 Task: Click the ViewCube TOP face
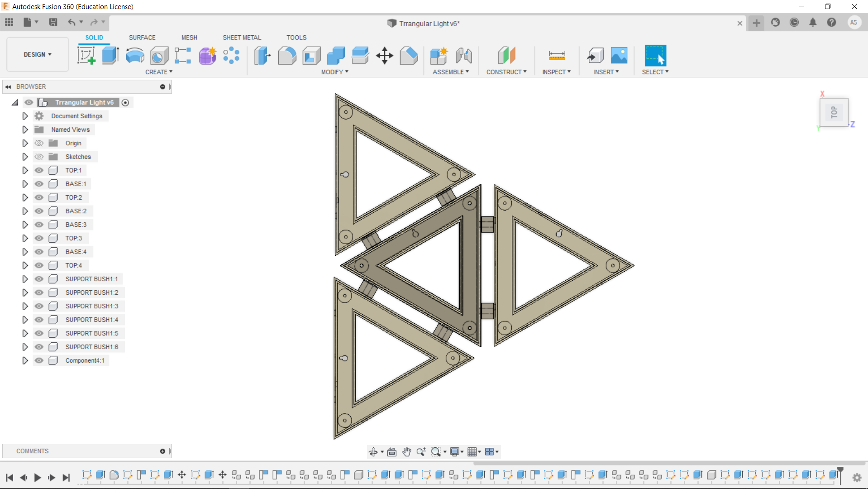[834, 112]
